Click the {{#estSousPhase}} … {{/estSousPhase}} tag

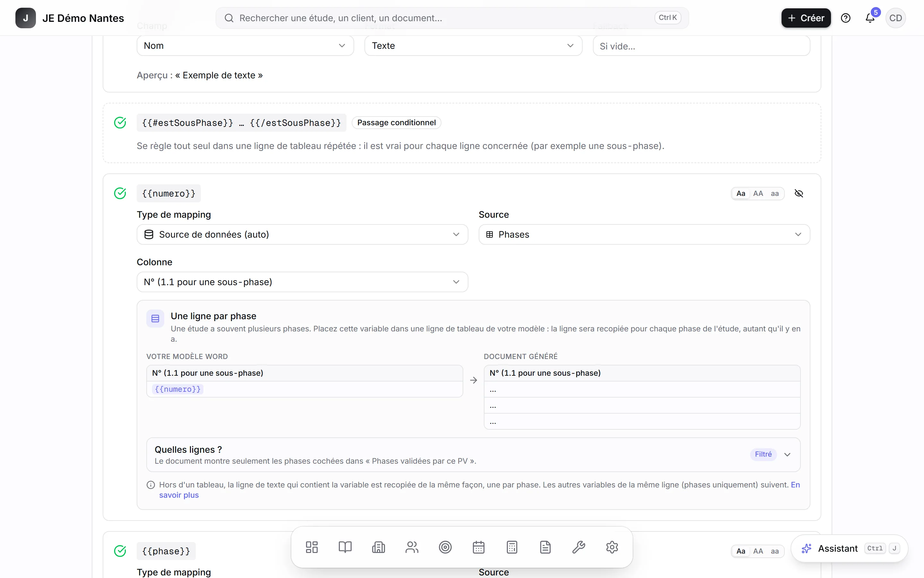coord(241,123)
